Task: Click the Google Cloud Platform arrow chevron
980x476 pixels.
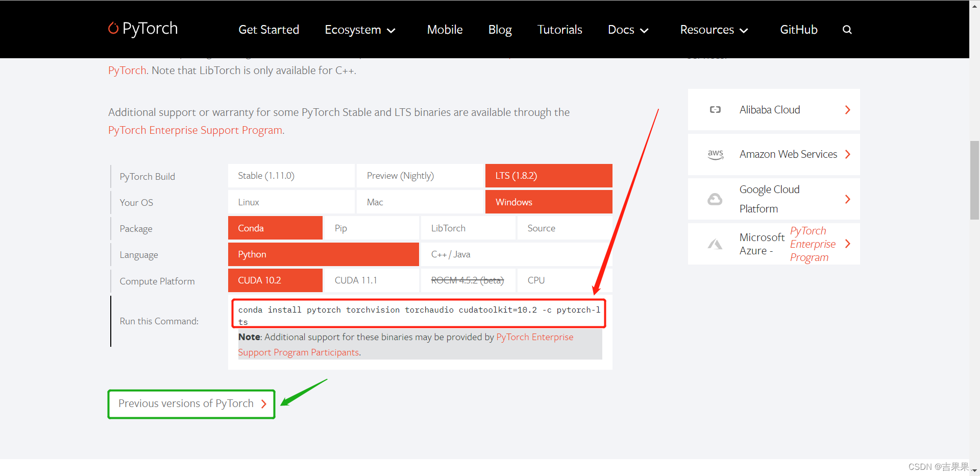Action: click(x=848, y=199)
